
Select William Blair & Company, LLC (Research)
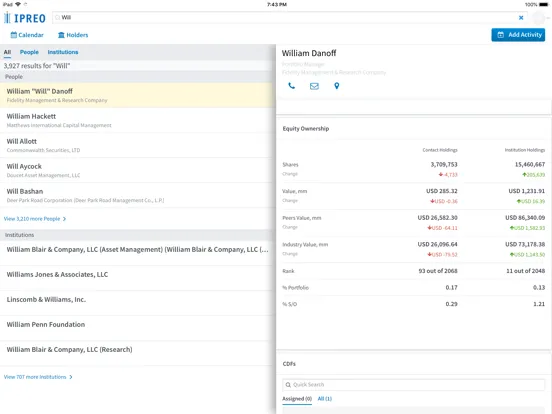137,353
